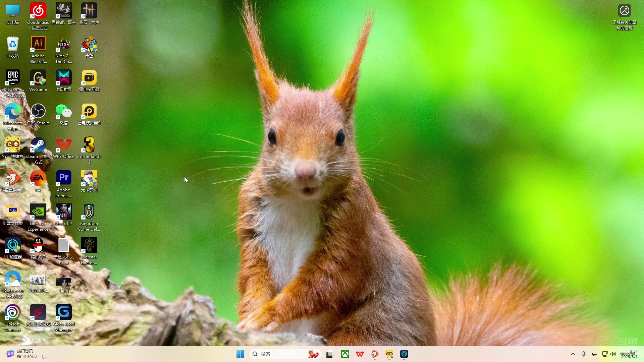Expand the hidden system tray icons
The image size is (644, 362).
pos(573,354)
